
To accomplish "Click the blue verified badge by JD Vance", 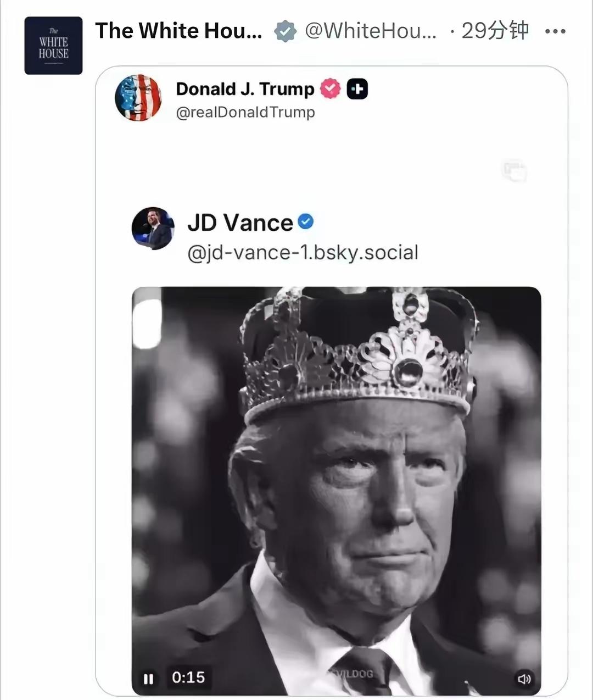I will pyautogui.click(x=306, y=221).
